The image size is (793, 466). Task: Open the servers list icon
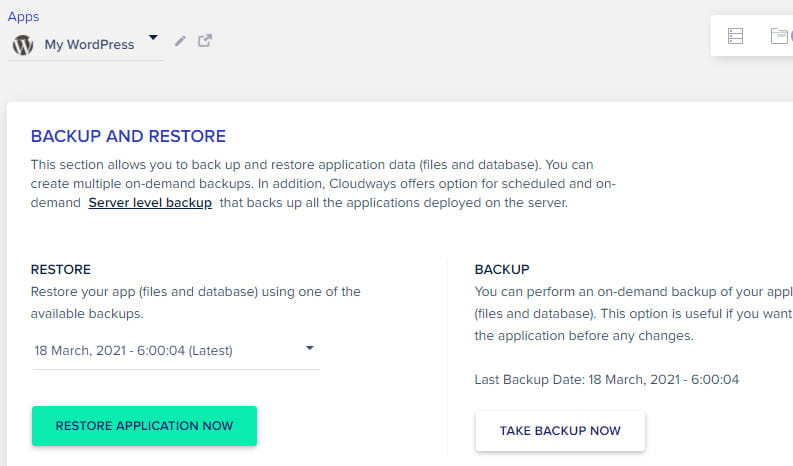pos(736,36)
